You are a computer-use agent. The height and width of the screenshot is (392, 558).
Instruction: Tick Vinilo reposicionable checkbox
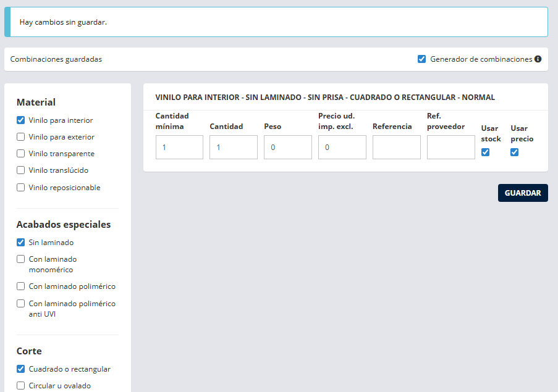pos(21,188)
